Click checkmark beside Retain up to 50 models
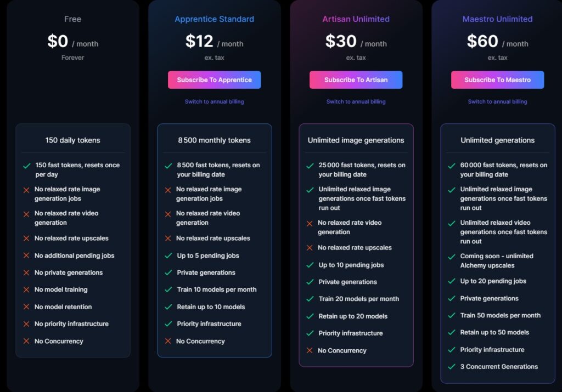The width and height of the screenshot is (562, 392). pos(452,332)
